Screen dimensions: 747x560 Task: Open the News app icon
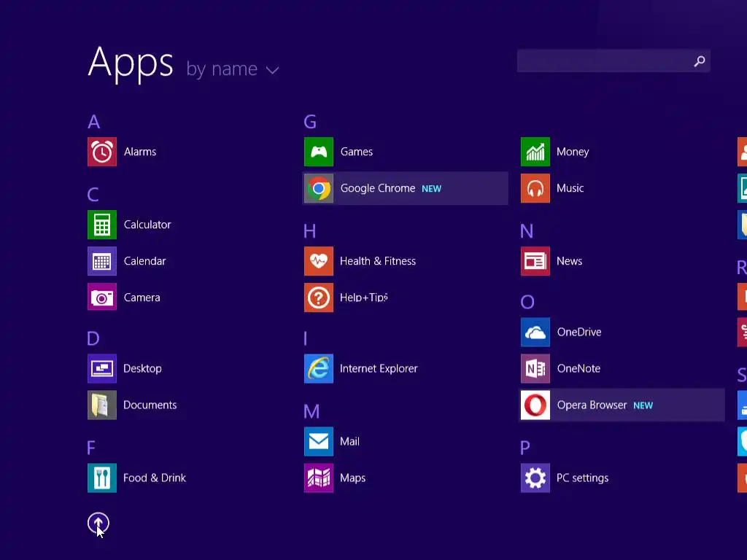pyautogui.click(x=535, y=261)
